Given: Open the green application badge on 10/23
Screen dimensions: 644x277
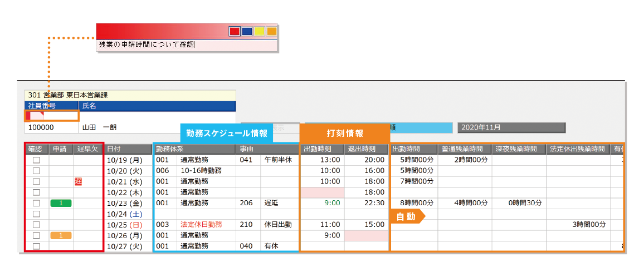Looking at the screenshot, I should click(x=61, y=203).
